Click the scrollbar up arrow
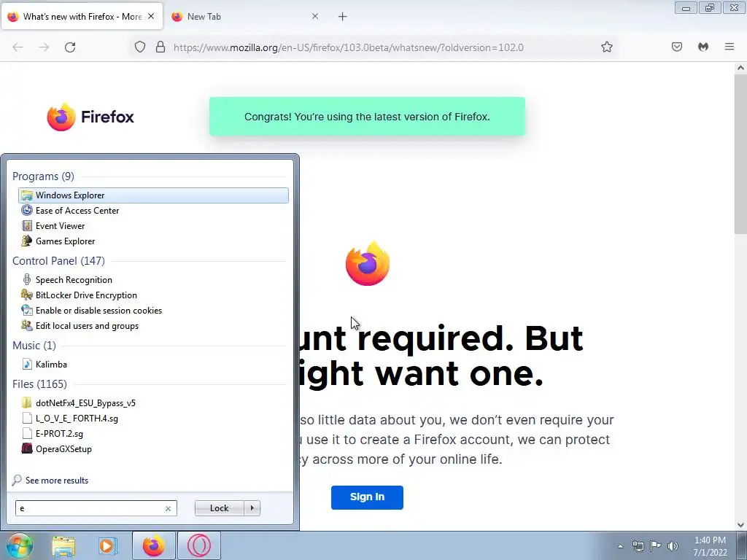 click(x=740, y=68)
